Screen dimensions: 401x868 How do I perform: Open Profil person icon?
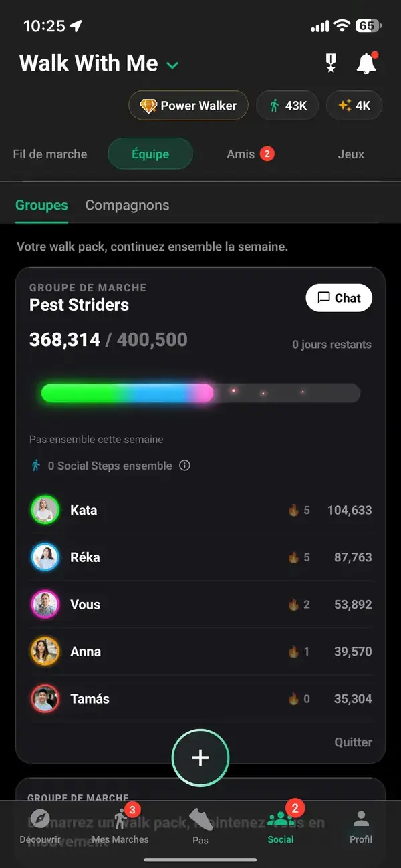click(x=361, y=819)
